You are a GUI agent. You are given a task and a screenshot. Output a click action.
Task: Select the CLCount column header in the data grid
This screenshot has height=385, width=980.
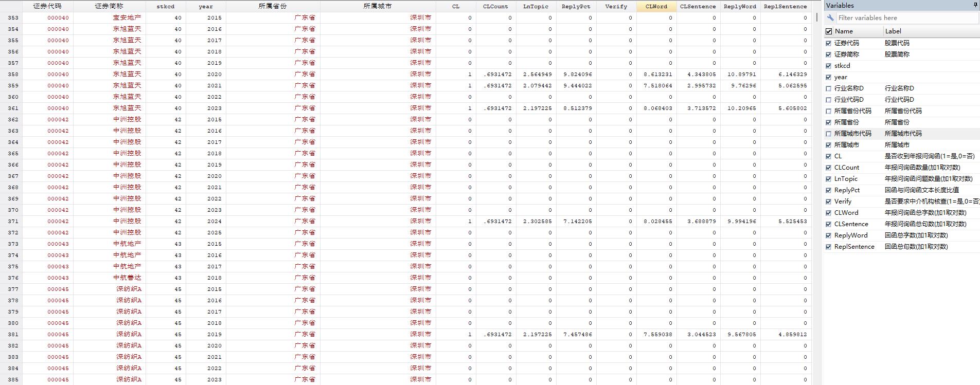[x=496, y=6]
